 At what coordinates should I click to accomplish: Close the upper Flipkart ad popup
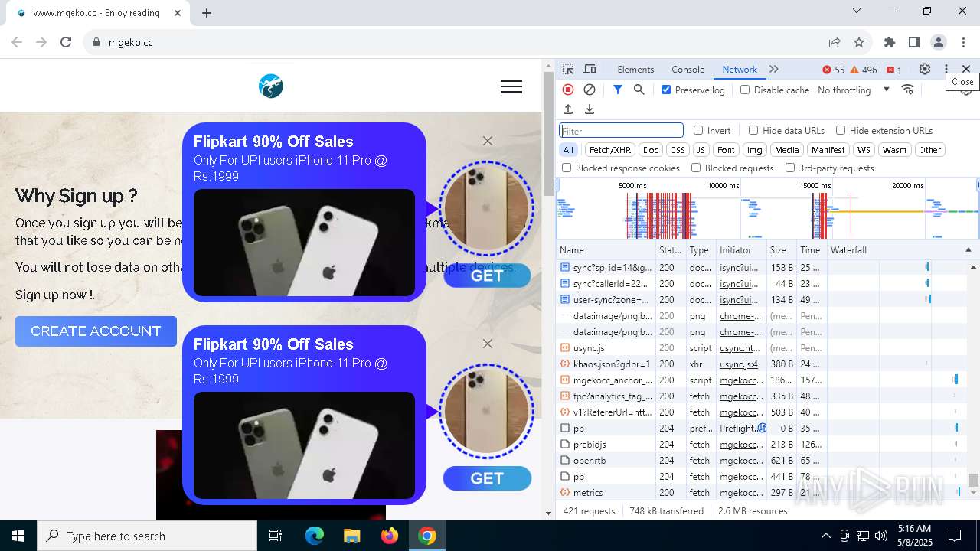(488, 141)
